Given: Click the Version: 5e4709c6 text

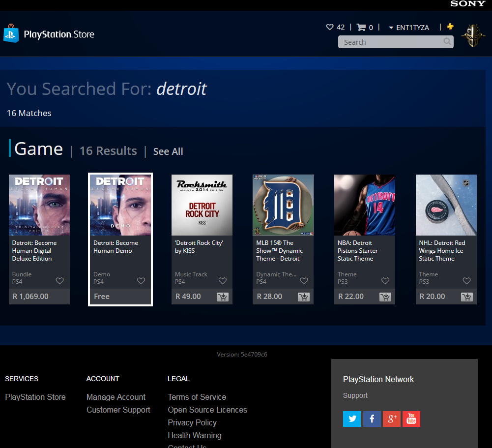Looking at the screenshot, I should tap(242, 355).
